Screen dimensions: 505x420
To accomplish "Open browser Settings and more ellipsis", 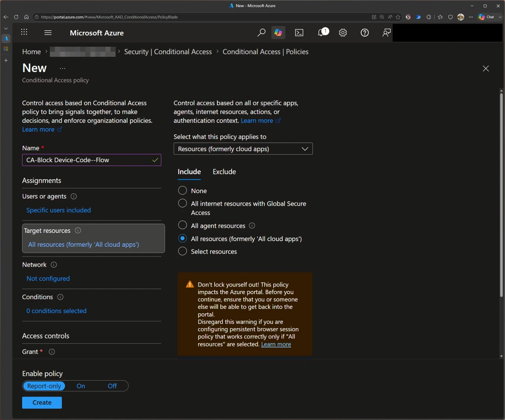I will click(471, 17).
